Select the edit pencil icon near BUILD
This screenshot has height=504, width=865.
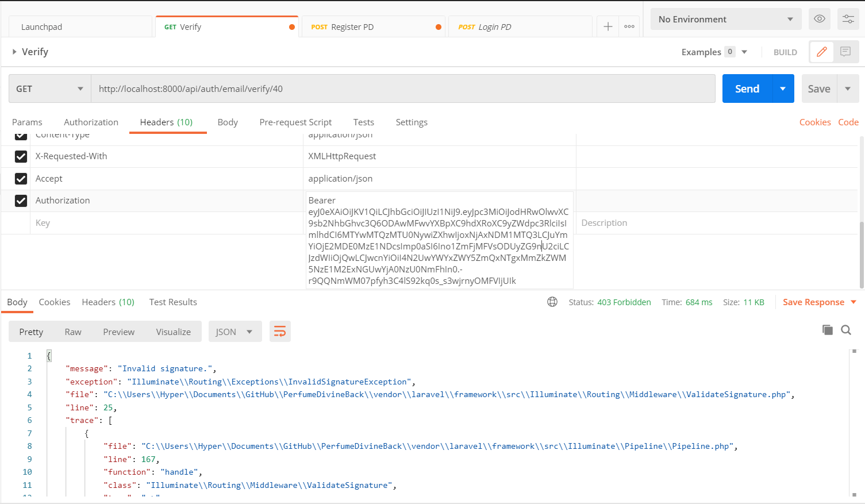(821, 52)
